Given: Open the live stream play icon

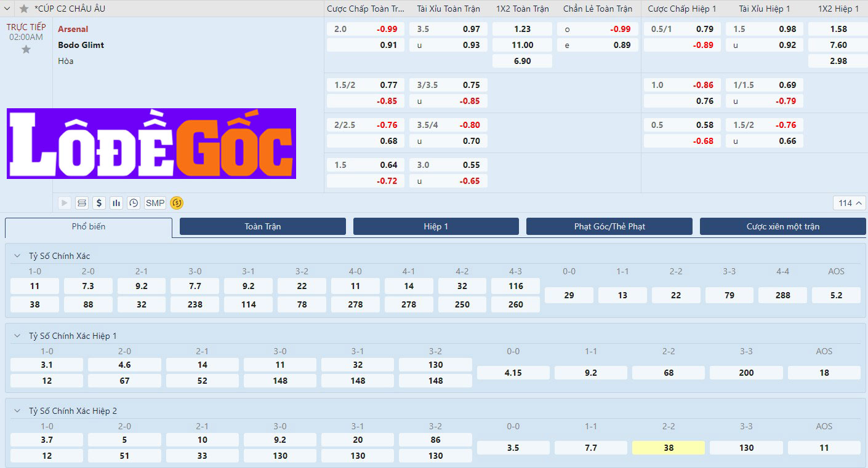Looking at the screenshot, I should [x=65, y=203].
